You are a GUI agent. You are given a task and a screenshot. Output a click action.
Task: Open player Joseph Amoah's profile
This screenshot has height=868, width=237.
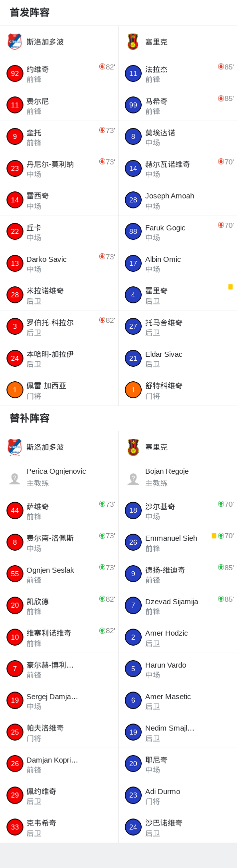[178, 200]
